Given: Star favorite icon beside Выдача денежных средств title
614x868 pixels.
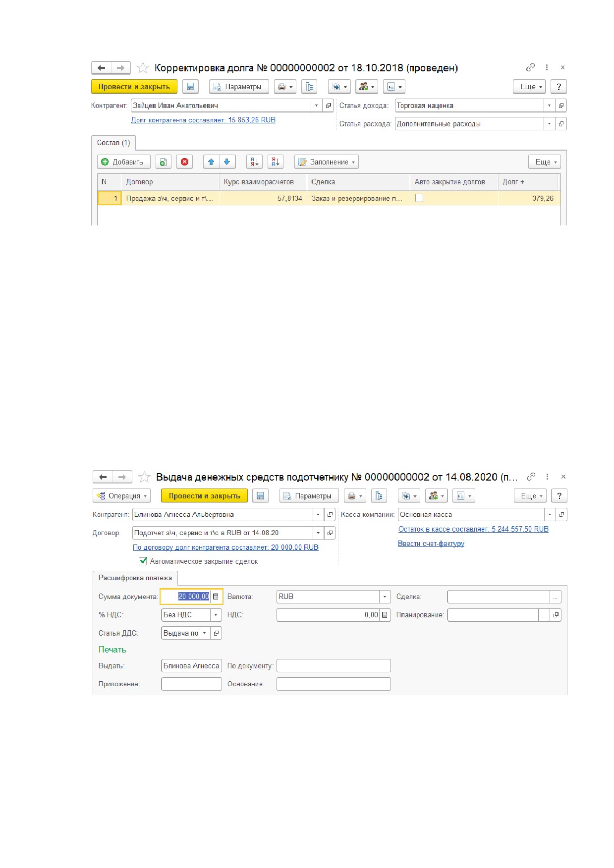Looking at the screenshot, I should pyautogui.click(x=144, y=477).
